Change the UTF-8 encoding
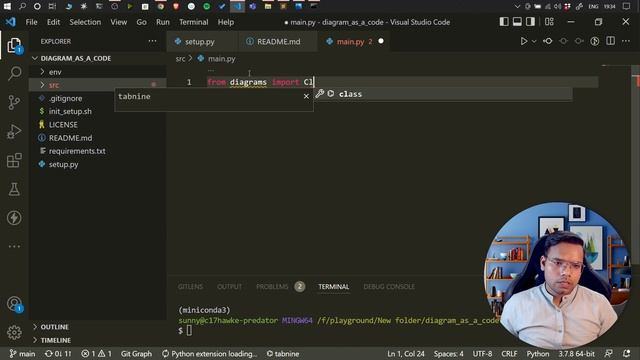 (482, 353)
